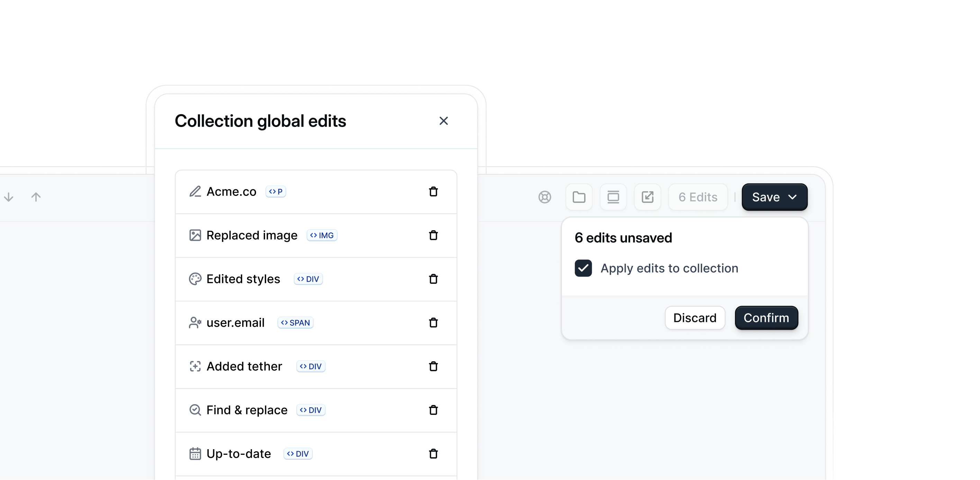Click the preview layout toolbar icon
980x480 pixels.
tap(613, 197)
